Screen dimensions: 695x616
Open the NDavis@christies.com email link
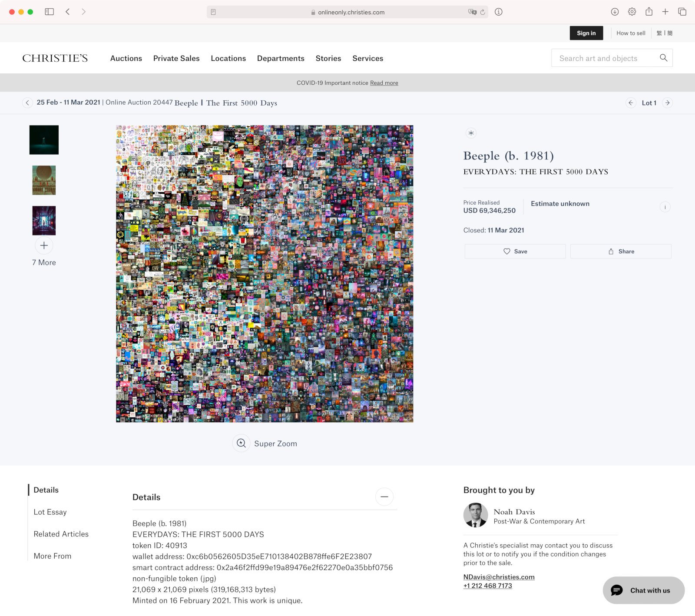coord(499,577)
